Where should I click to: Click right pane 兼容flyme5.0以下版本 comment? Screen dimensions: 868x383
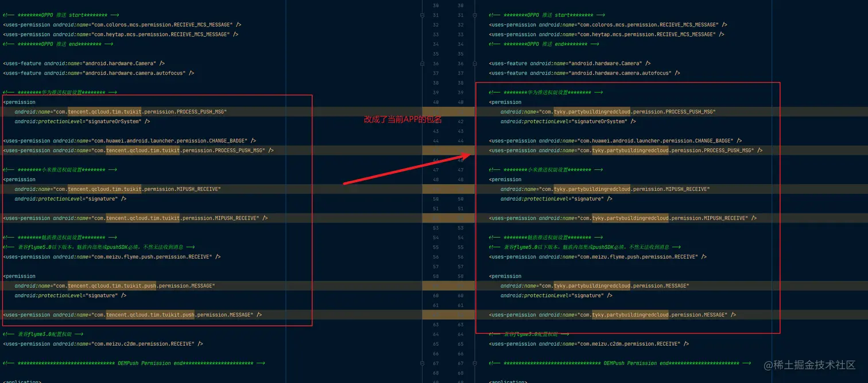point(584,247)
